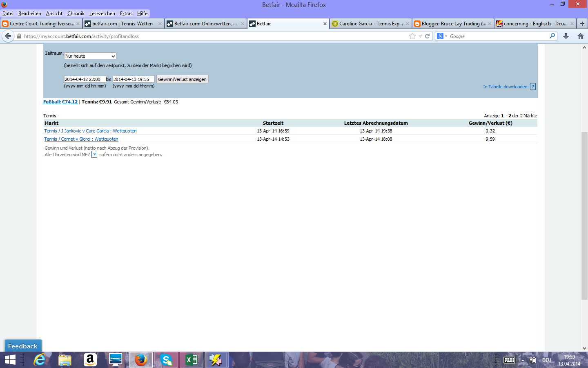Switch to the Betfair.com Onlinewetten tab

206,24
